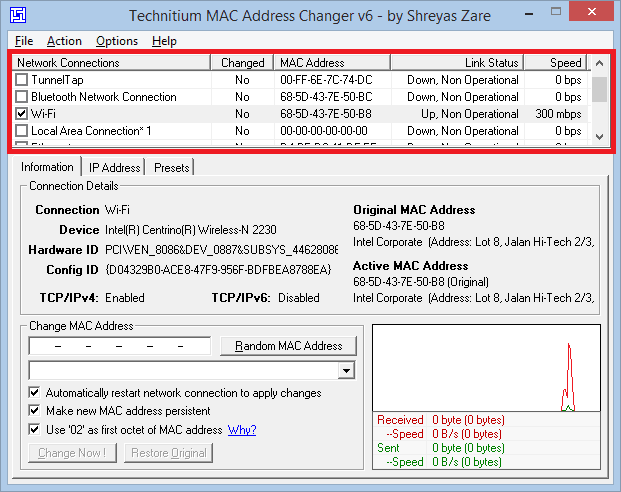This screenshot has width=621, height=492.
Task: Toggle automatically restart network connection checkbox
Action: [x=34, y=393]
